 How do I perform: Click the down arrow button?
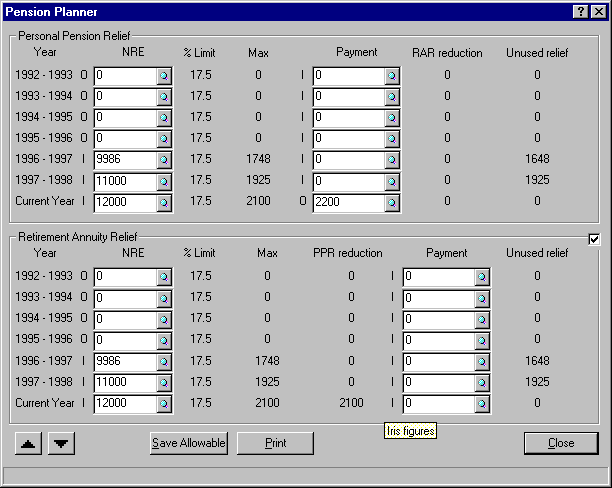61,443
